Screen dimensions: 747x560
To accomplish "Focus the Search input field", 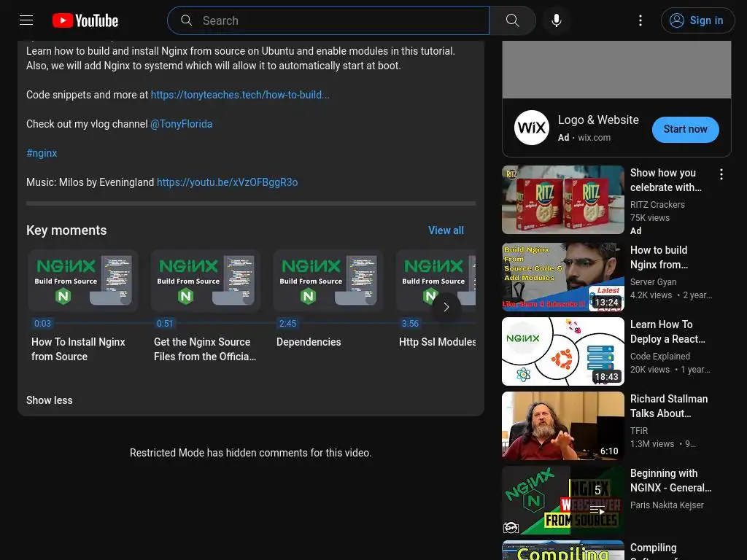I will point(329,20).
